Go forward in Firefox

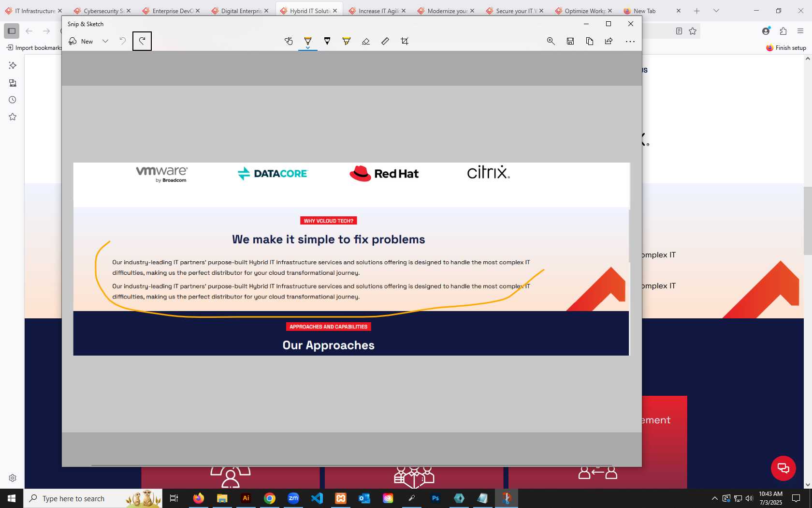click(46, 31)
